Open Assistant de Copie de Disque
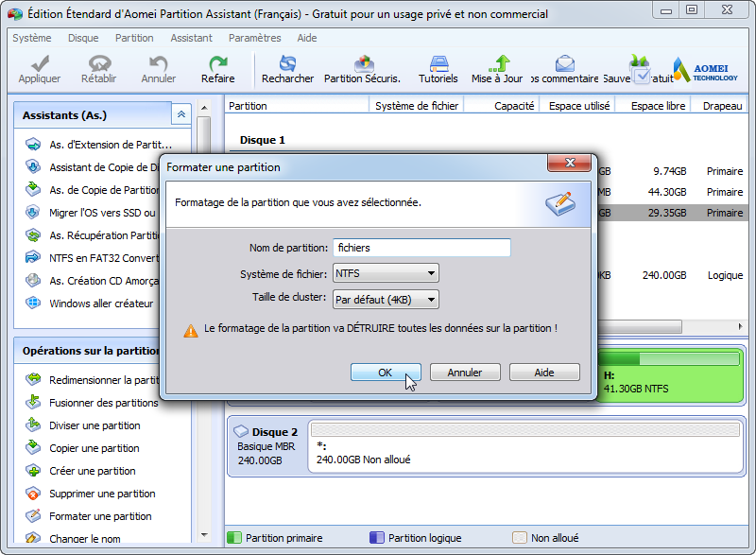The width and height of the screenshot is (756, 555). point(93,167)
